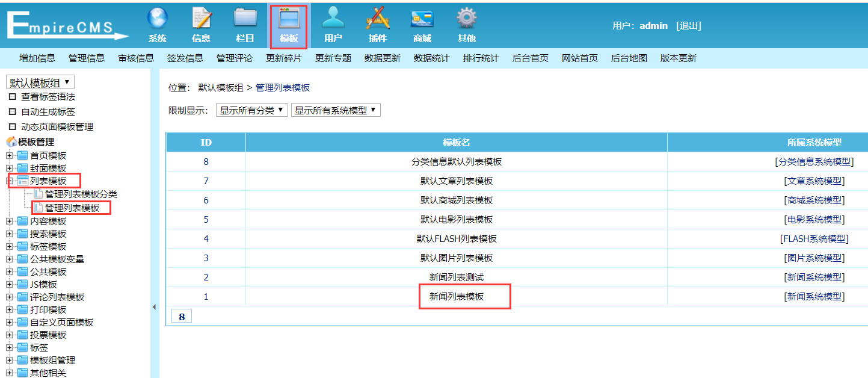Open the 信息 notepad icon
This screenshot has height=378, width=868.
(x=202, y=18)
